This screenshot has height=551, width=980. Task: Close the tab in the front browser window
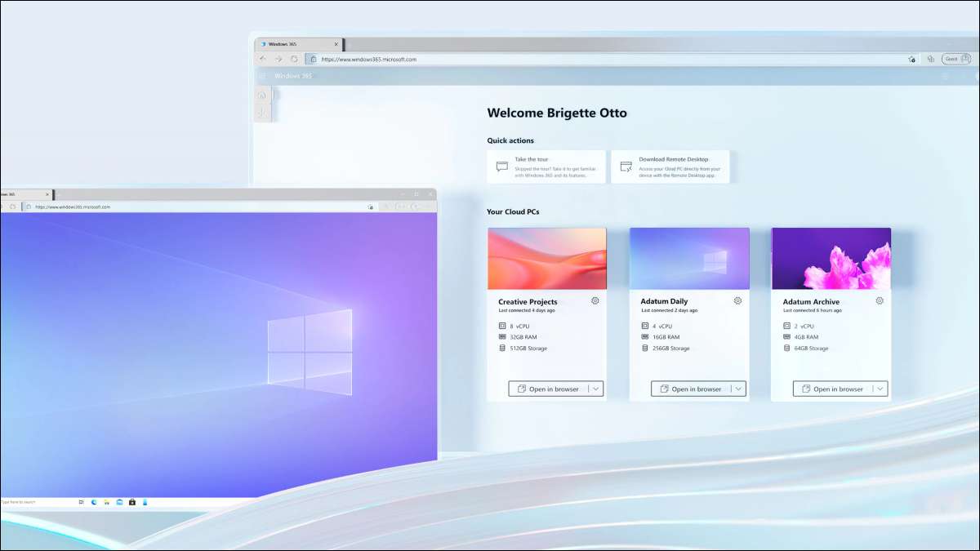coord(47,194)
